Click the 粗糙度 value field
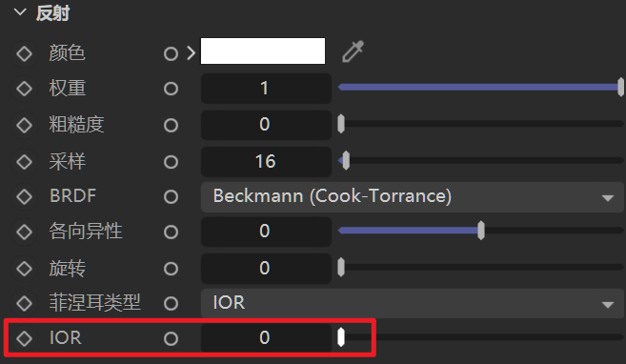The width and height of the screenshot is (626, 364). point(266,125)
